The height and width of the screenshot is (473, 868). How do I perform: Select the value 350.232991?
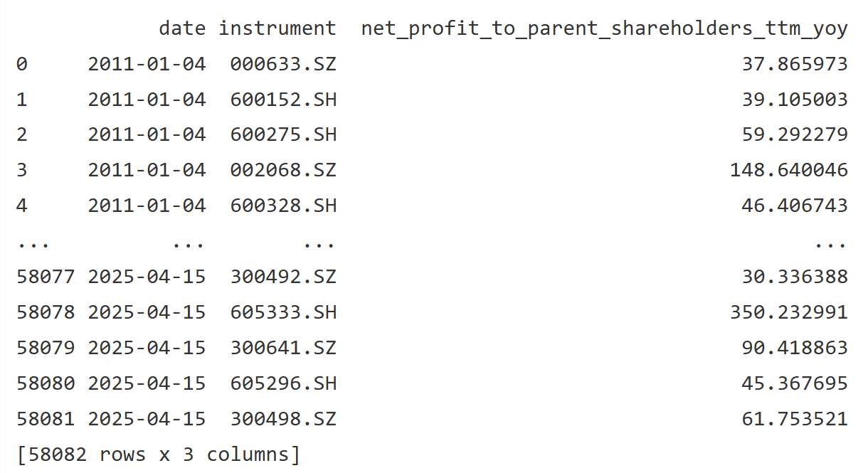click(x=788, y=312)
